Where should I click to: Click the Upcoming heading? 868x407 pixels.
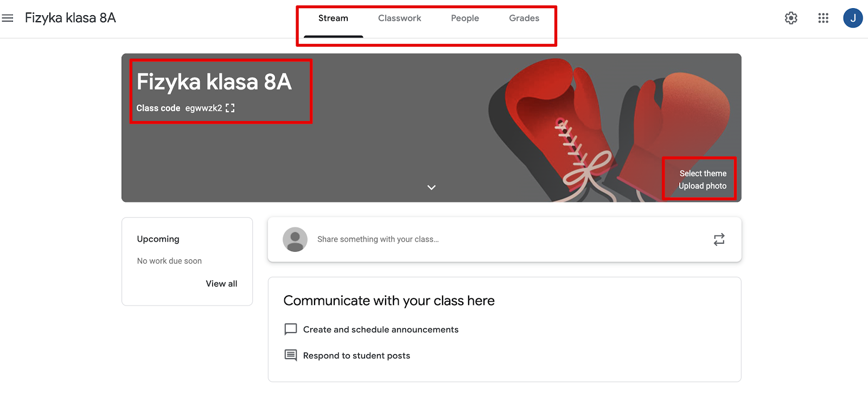tap(158, 239)
